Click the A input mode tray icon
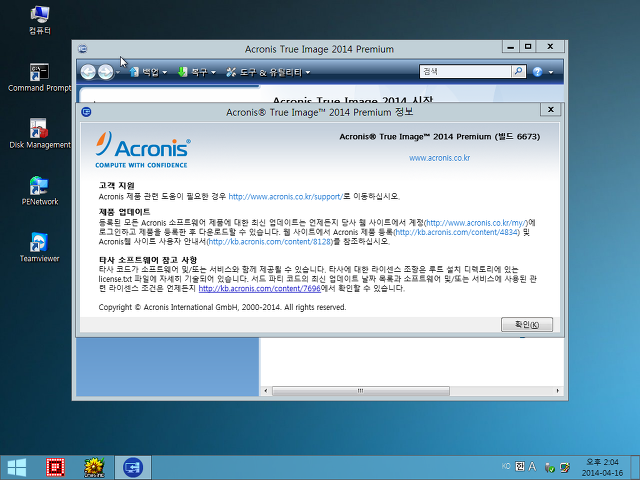The height and width of the screenshot is (480, 640). (x=532, y=467)
